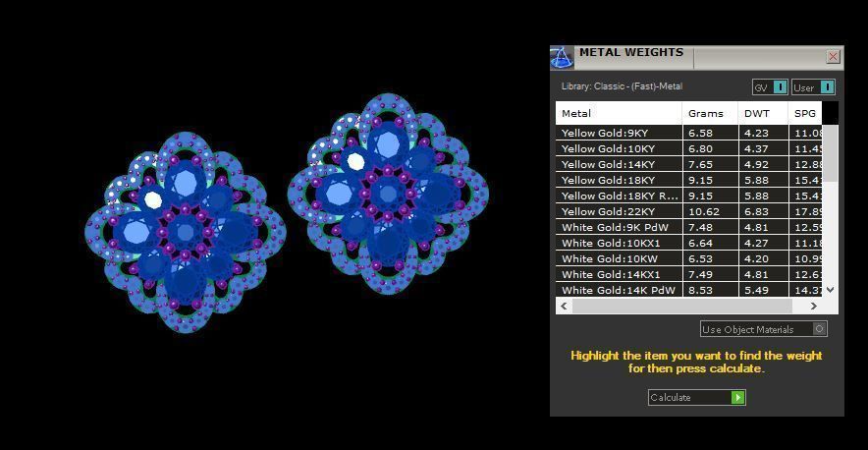868x450 pixels.
Task: Select the White Gold:9K PdW row
Action: tap(689, 227)
